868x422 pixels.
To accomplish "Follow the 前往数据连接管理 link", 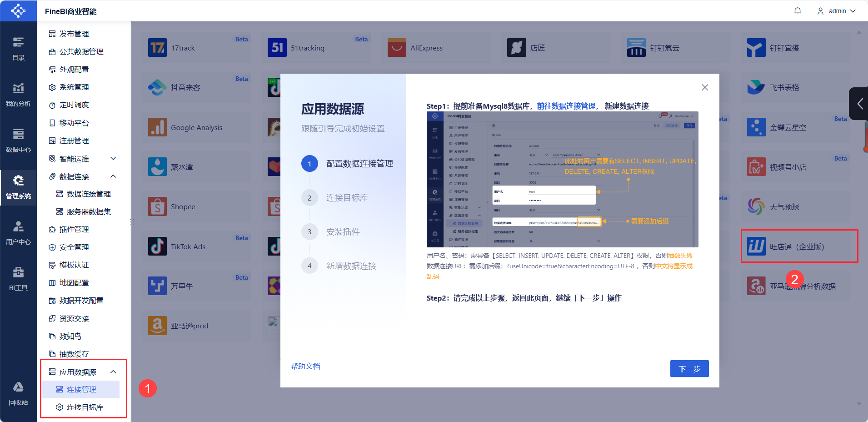I will 566,106.
